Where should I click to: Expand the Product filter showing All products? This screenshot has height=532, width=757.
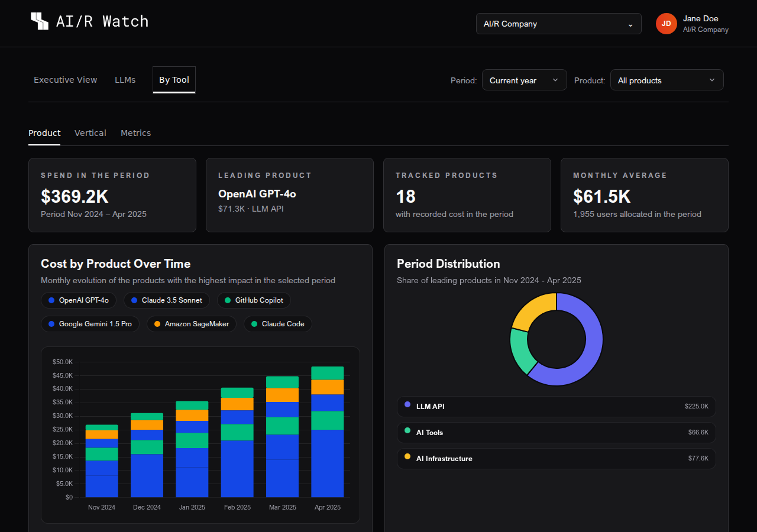[x=667, y=80]
